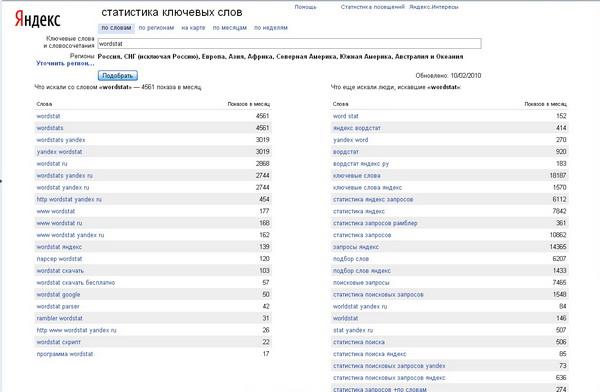Click the 14365 impressions value
The image size is (600, 392).
[558, 247]
